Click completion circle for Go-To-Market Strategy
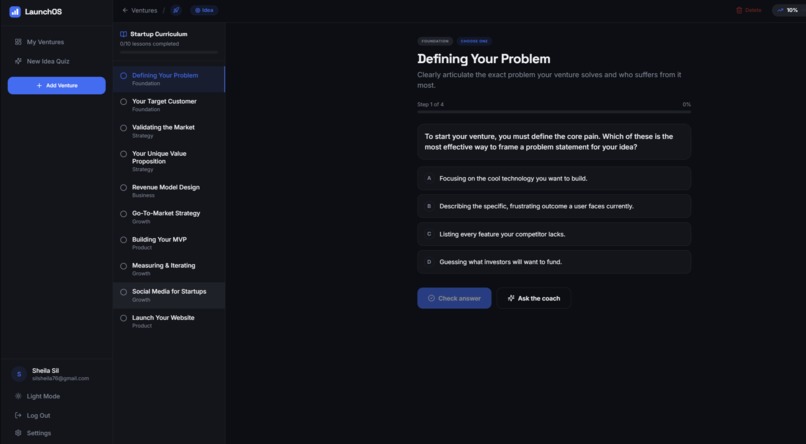This screenshot has width=806, height=444. click(x=123, y=214)
